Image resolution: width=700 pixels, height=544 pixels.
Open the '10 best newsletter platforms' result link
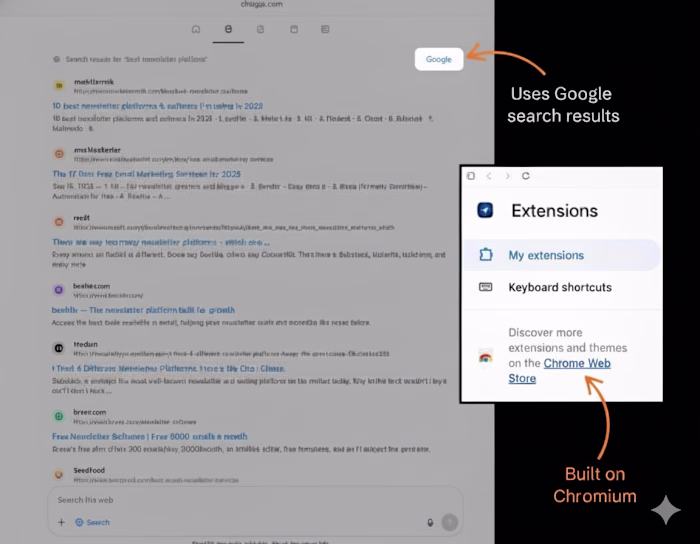click(158, 106)
